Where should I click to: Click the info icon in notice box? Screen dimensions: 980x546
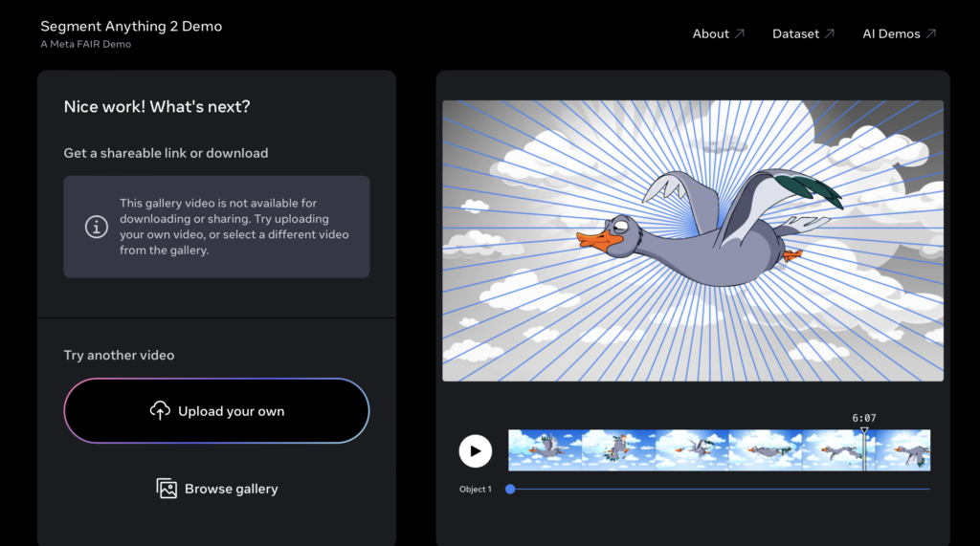point(97,227)
